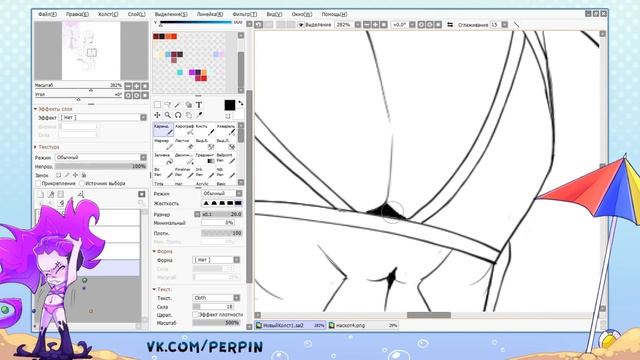The width and height of the screenshot is (640, 360).
Task: Open the Слой menu
Action: 136,14
